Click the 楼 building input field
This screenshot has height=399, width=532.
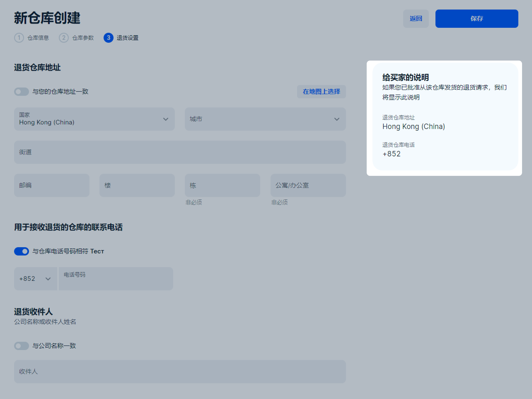[137, 185]
